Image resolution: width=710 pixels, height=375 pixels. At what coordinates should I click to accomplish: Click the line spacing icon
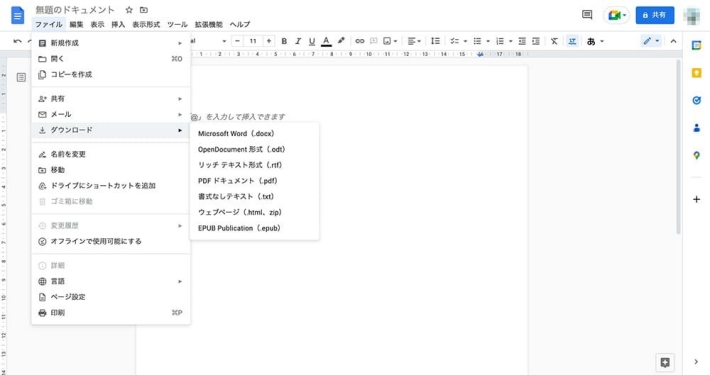coord(435,41)
